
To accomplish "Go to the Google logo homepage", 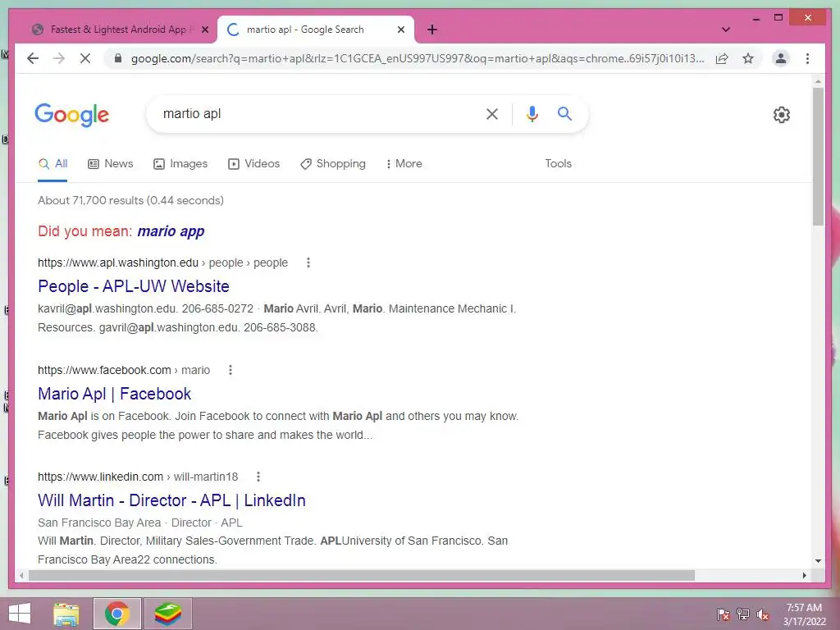I will click(x=72, y=115).
